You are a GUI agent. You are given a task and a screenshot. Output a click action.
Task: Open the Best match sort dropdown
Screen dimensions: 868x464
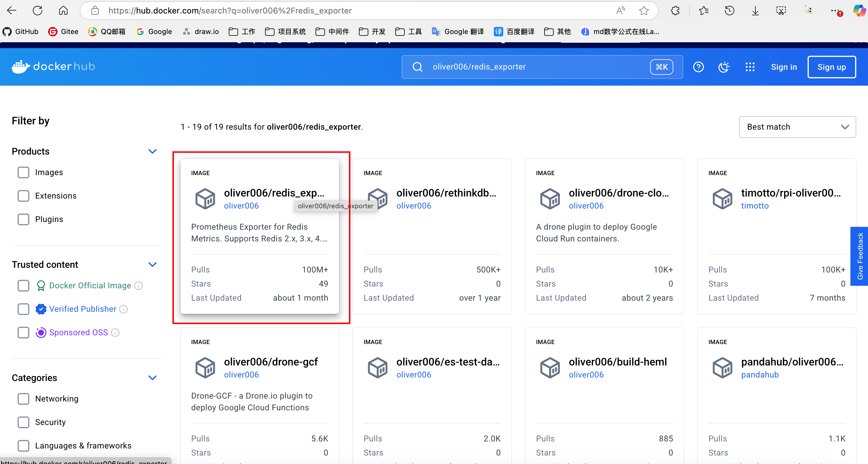click(797, 127)
